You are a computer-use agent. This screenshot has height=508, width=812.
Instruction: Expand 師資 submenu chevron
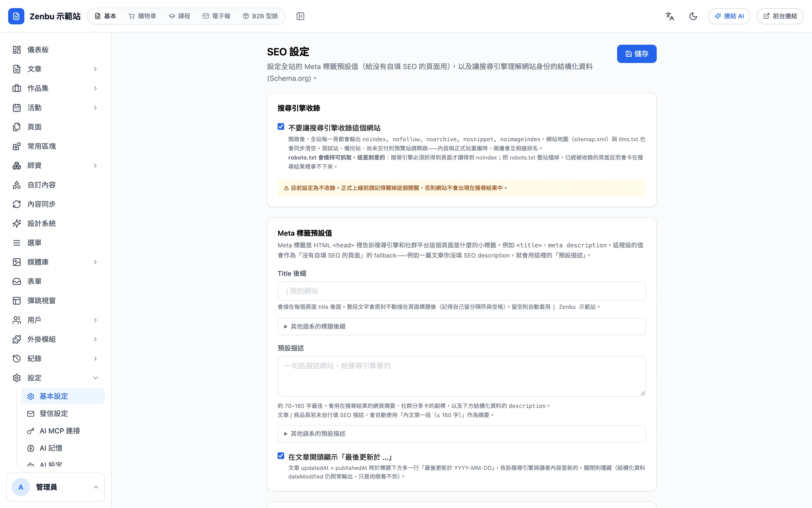pos(95,166)
